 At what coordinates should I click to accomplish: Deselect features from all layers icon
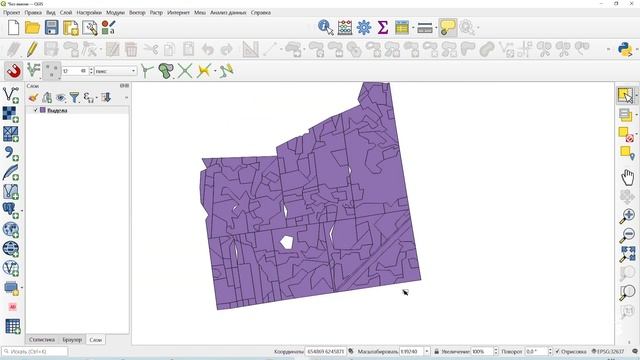click(626, 134)
